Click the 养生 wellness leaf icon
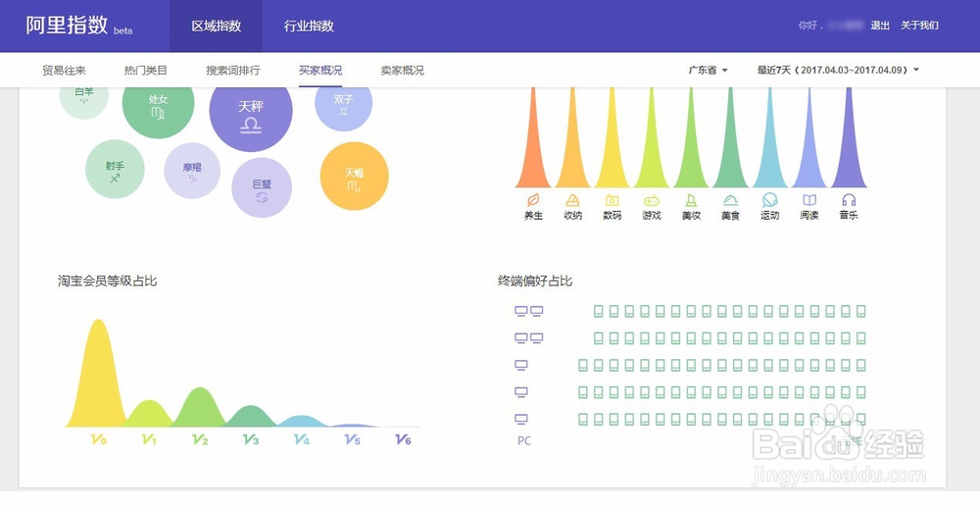The image size is (980, 509). tap(533, 200)
